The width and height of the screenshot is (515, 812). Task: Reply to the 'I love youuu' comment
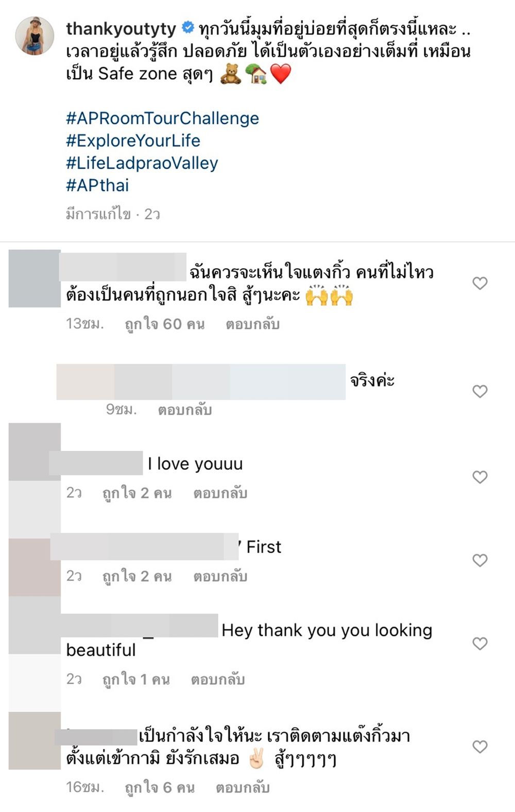click(x=220, y=493)
